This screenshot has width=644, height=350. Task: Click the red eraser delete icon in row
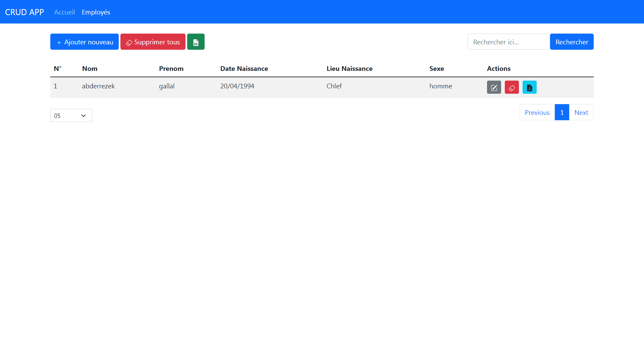coord(512,87)
